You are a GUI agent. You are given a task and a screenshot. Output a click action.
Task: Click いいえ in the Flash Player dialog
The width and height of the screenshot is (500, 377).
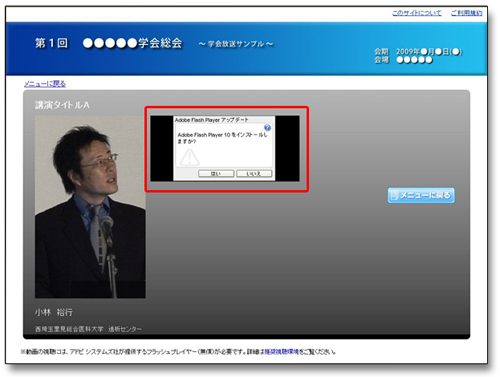pos(254,174)
